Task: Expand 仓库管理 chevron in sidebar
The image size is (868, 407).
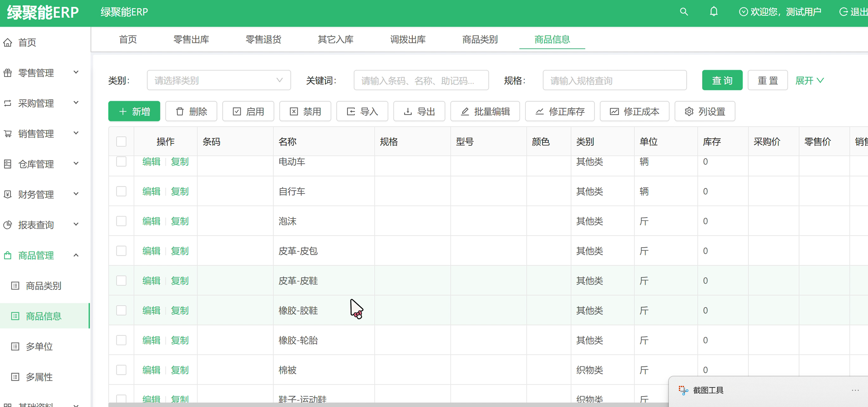Action: click(x=76, y=163)
